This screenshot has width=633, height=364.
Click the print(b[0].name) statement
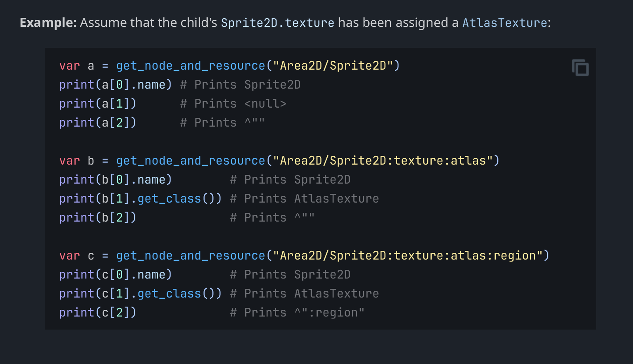[115, 180]
